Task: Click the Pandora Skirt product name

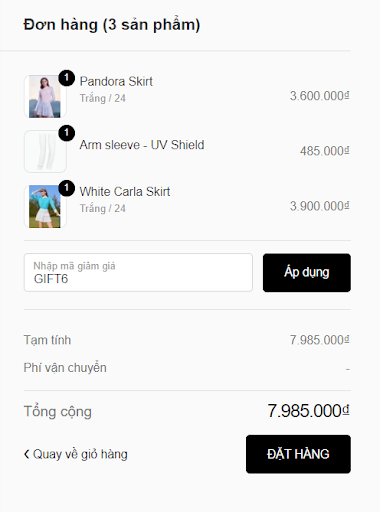Action: click(x=116, y=81)
